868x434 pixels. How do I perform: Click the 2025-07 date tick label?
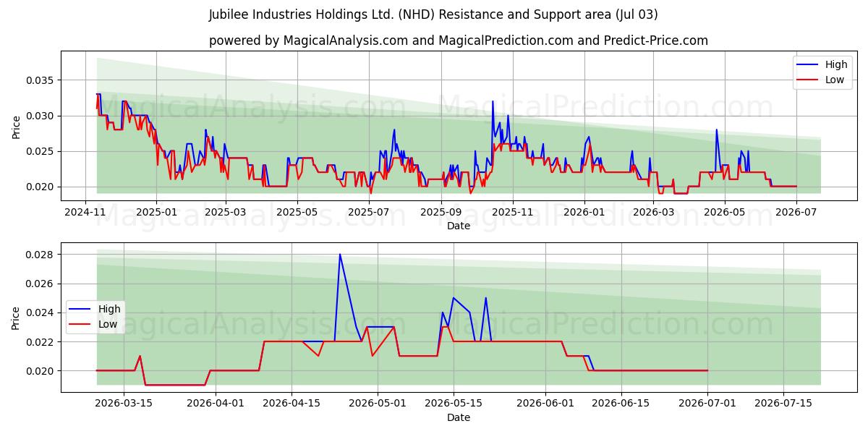click(x=369, y=212)
